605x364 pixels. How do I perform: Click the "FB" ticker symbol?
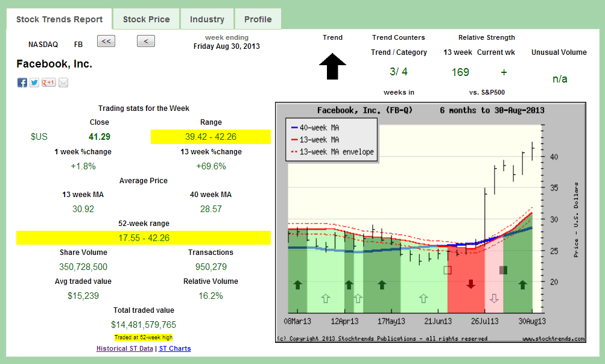78,45
